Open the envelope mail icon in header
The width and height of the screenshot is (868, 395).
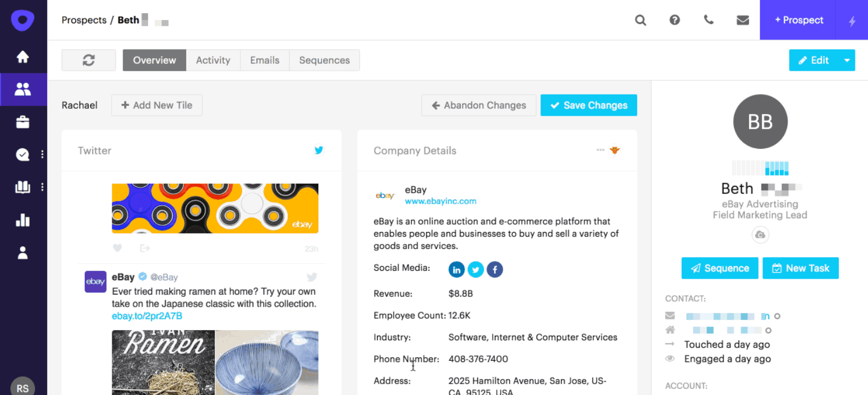[x=743, y=21]
